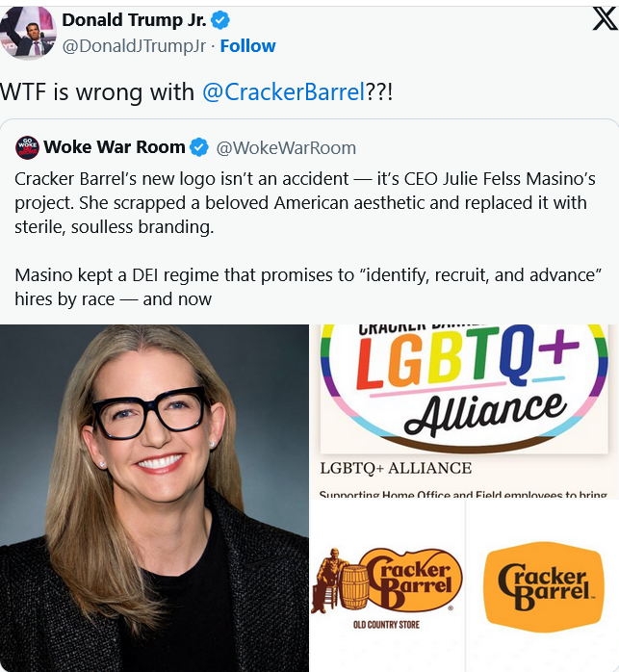Viewport: 619px width, 672px height.
Task: Open the CEO portrait photo
Action: [154, 498]
